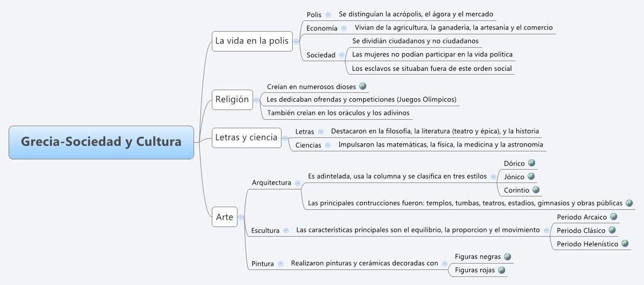This screenshot has height=285, width=644.
Task: Select the Grecia-Sociedad y Cultura central topic
Action: [x=101, y=142]
